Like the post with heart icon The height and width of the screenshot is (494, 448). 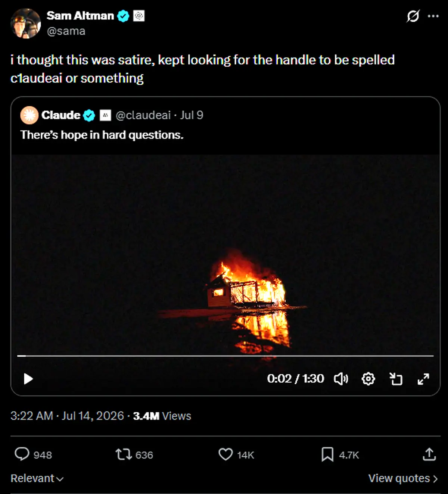(225, 454)
